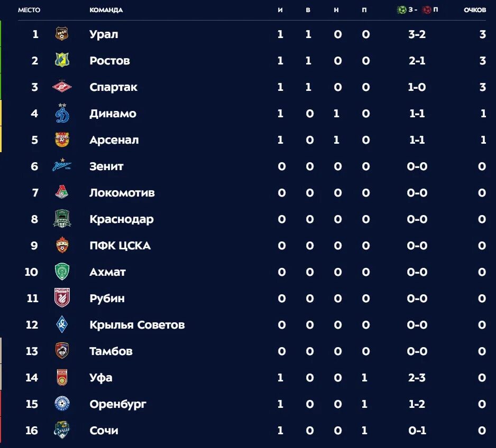Click the КОМАНДА column header

coord(106,10)
